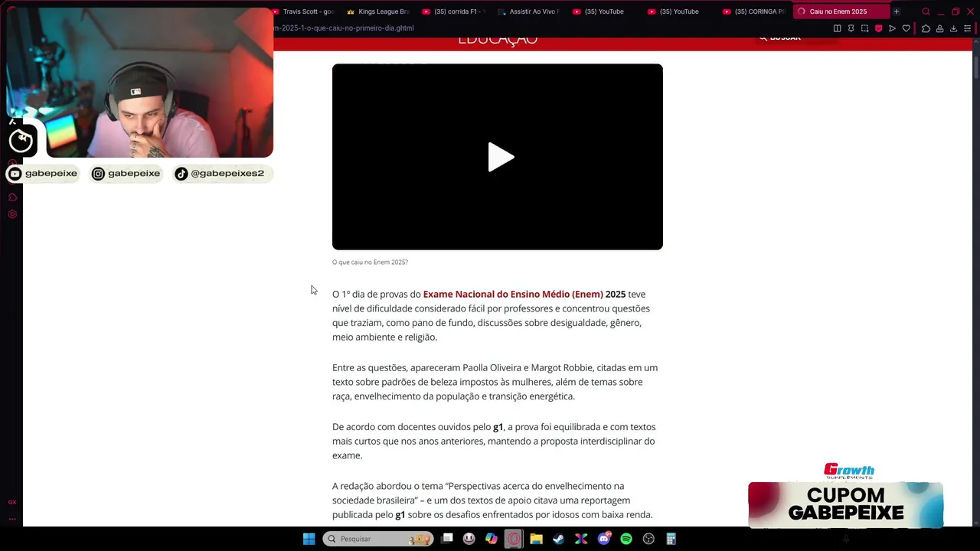Open GX Corner icon in sidebar
This screenshot has width=980, height=551.
tap(12, 502)
